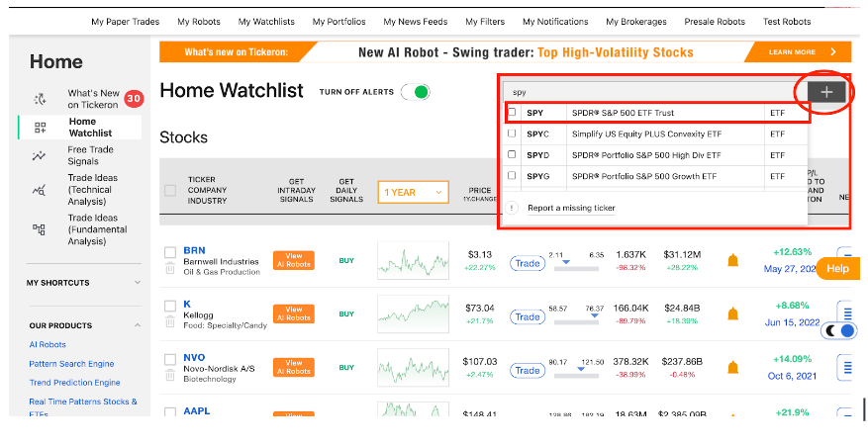
Task: Open Trend Prediction Engine link
Action: click(75, 383)
